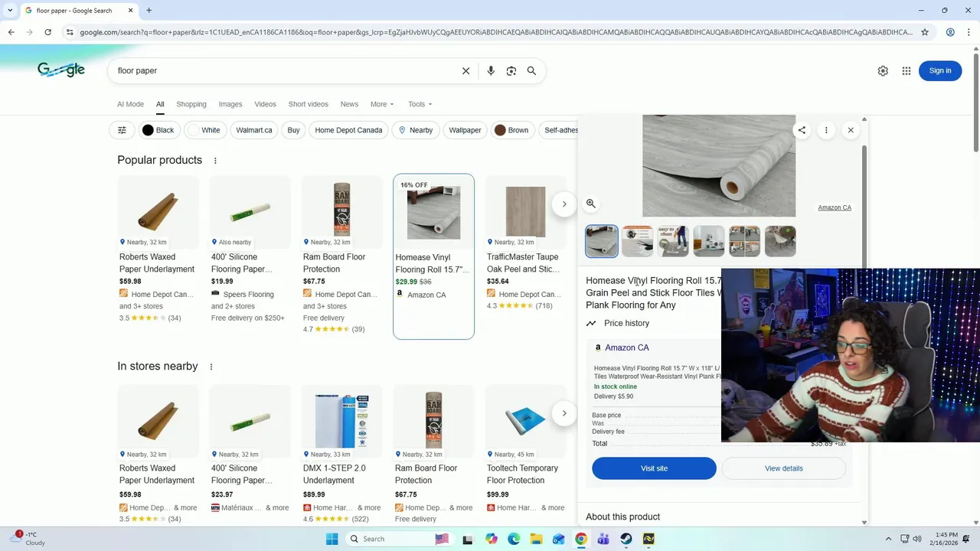Expand the More search categories dropdown
Screen dimensions: 980x551
pos(382,104)
